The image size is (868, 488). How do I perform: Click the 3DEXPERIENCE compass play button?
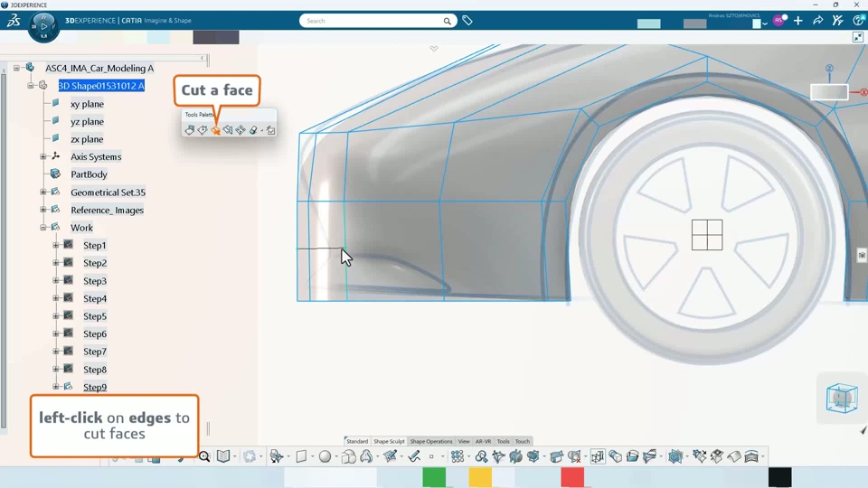43,26
